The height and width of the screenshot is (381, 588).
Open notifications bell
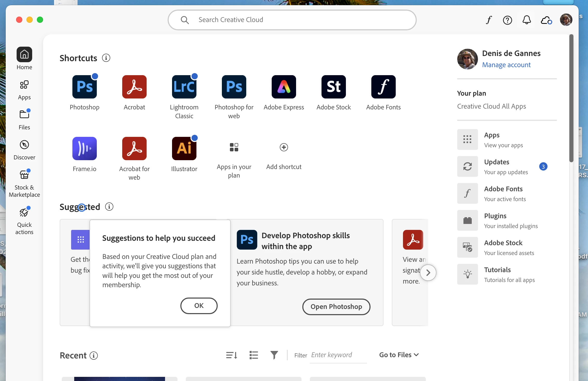pyautogui.click(x=527, y=20)
